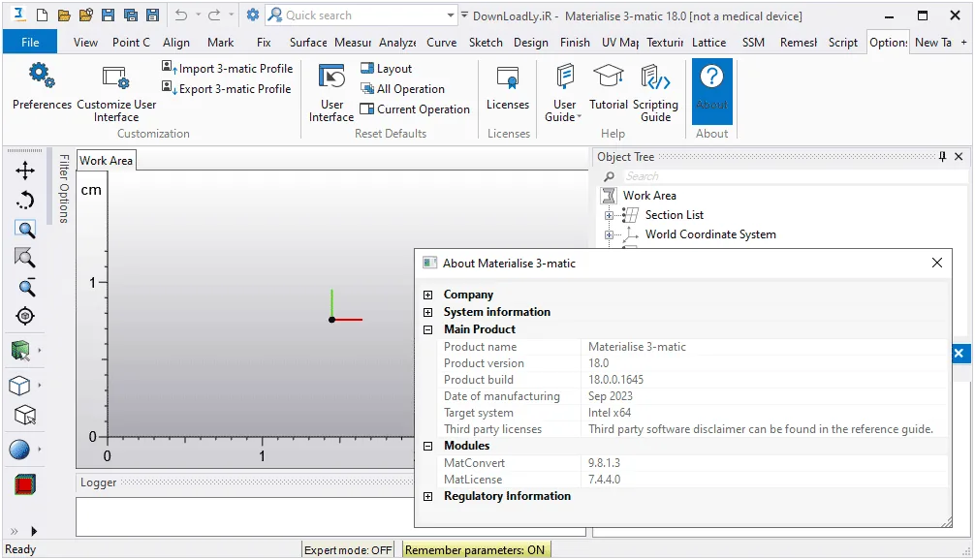975x560 pixels.
Task: Open the File menu
Action: (30, 43)
